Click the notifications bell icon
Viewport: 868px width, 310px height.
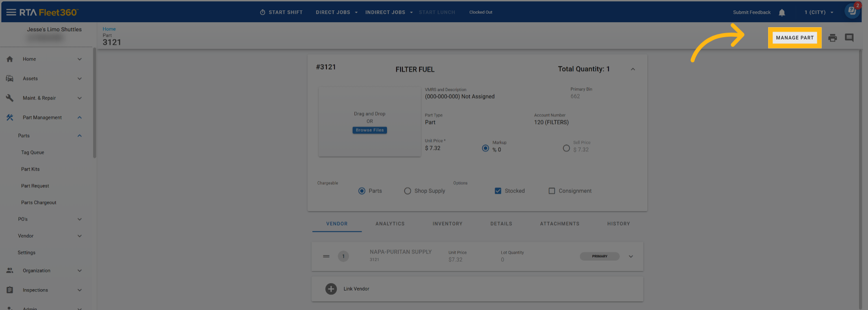[x=782, y=13]
